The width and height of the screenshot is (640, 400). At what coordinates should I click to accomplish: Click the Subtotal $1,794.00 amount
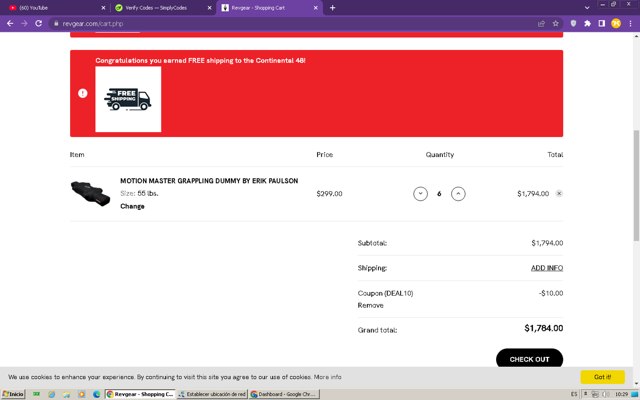click(x=547, y=243)
